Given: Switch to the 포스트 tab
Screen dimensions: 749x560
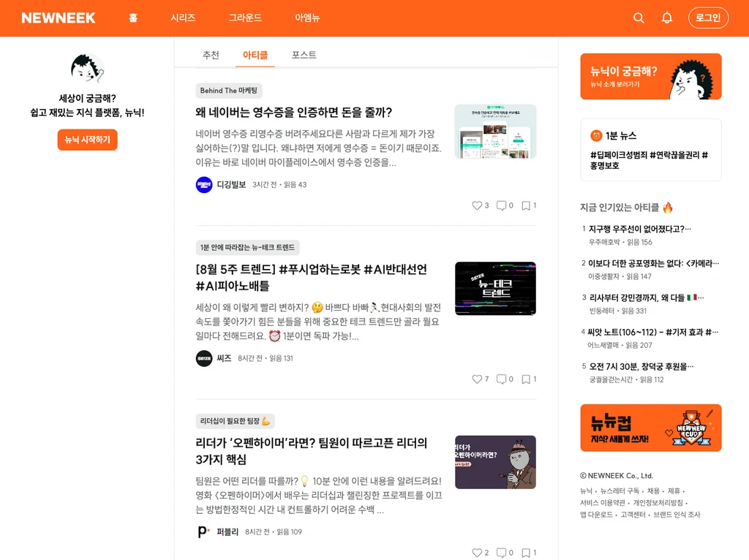Looking at the screenshot, I should point(304,55).
